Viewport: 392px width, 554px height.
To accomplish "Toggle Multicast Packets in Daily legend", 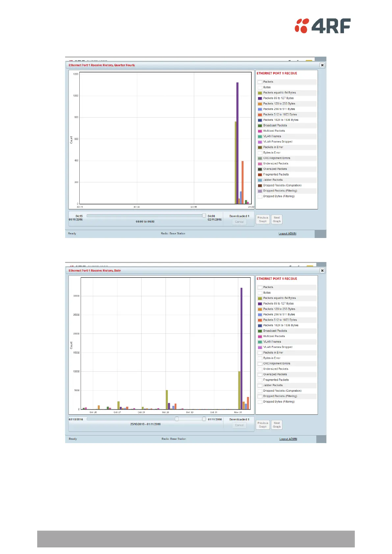I will coord(260,336).
